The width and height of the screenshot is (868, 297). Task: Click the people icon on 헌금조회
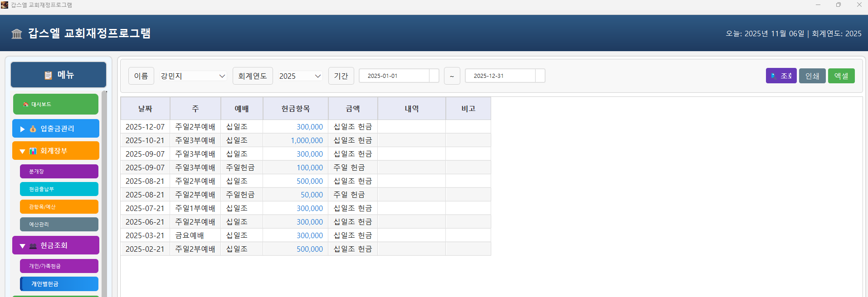point(33,246)
